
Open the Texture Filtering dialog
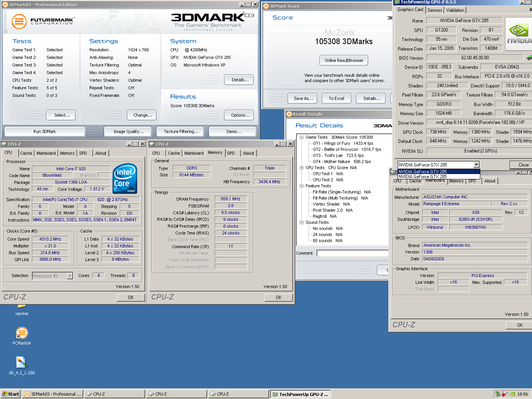(x=181, y=131)
